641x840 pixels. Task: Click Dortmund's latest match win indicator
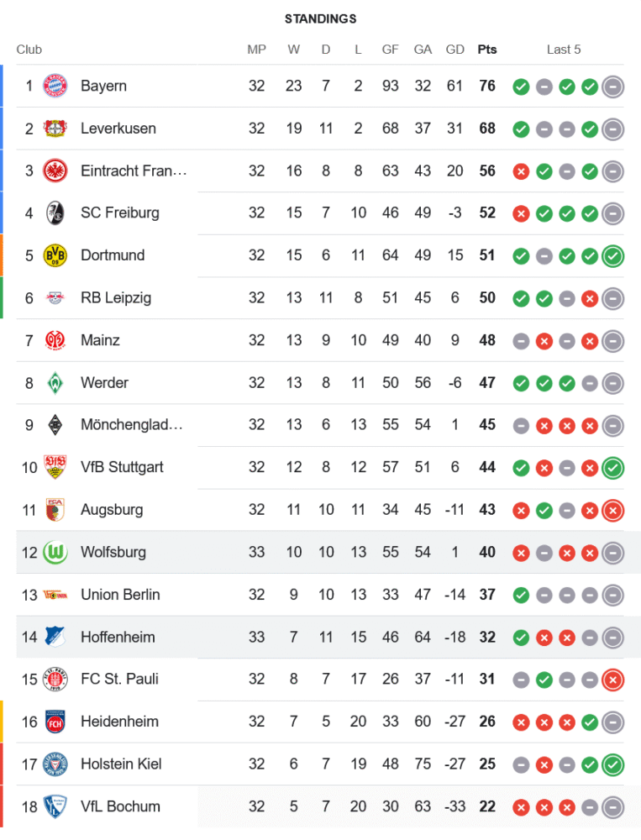612,255
